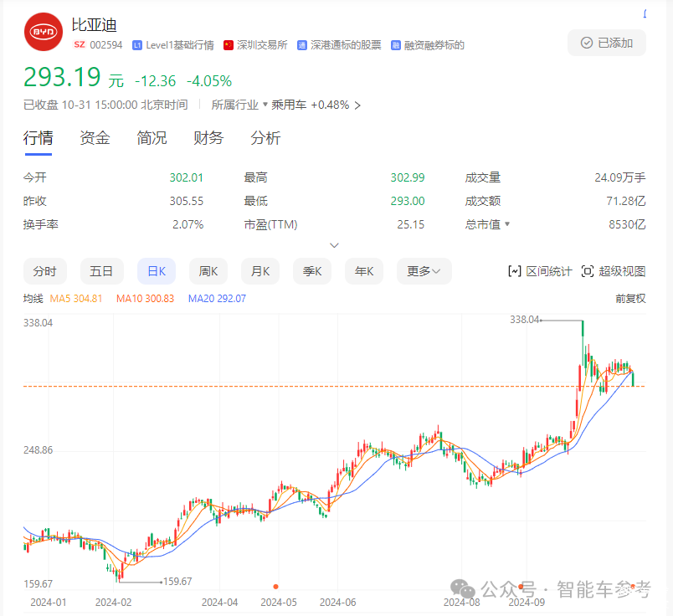Image resolution: width=673 pixels, height=616 pixels.
Task: Select the 周K weekly chart button
Action: click(208, 271)
